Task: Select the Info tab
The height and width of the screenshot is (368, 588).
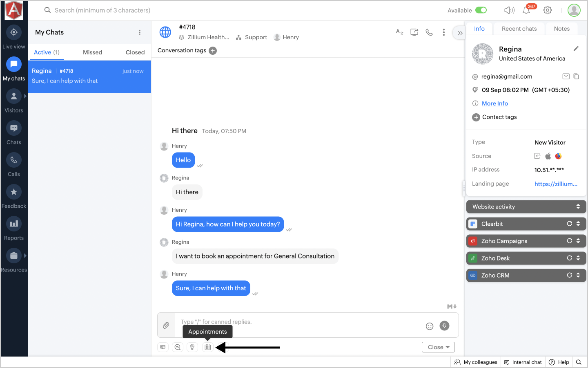Action: [x=479, y=29]
